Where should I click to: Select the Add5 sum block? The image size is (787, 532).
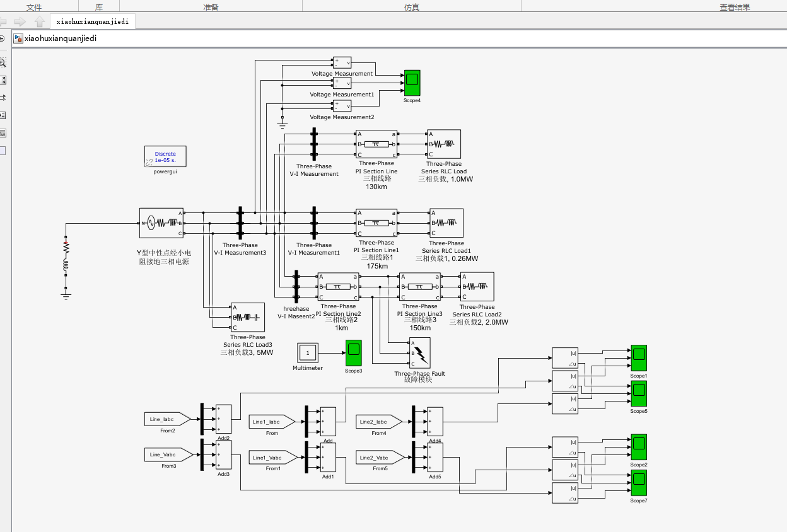[x=435, y=458]
